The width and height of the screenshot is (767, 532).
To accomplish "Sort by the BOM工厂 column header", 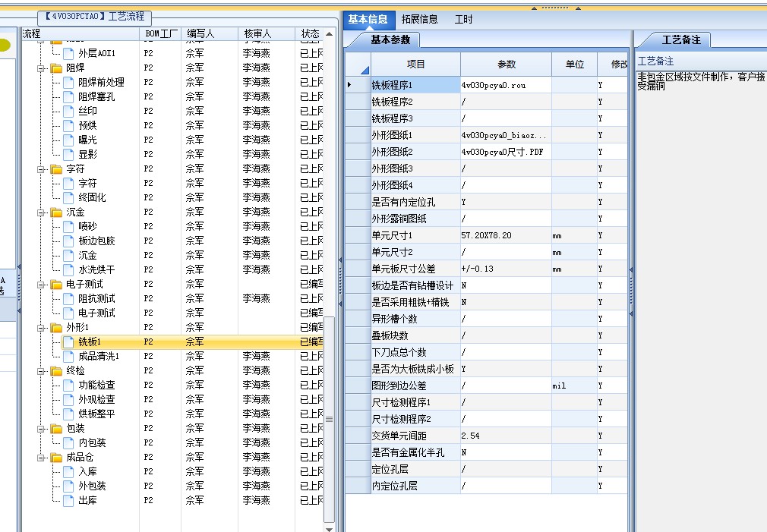I will pos(160,33).
